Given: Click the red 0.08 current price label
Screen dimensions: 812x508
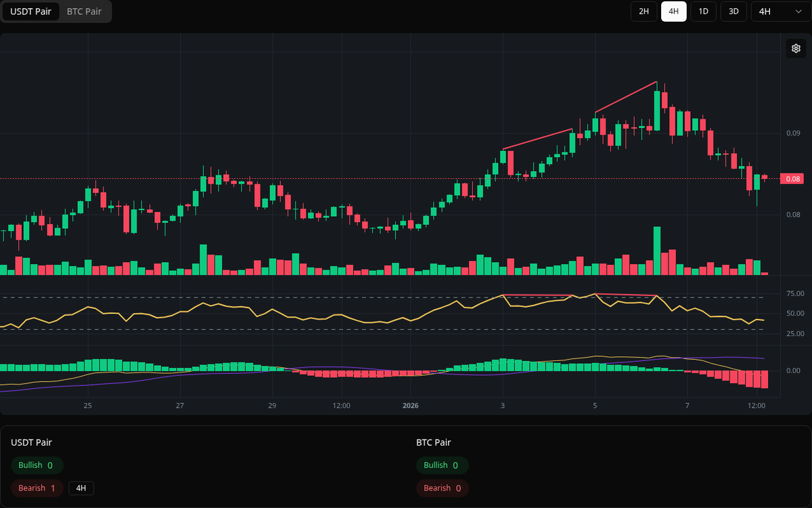Looking at the screenshot, I should pos(793,179).
